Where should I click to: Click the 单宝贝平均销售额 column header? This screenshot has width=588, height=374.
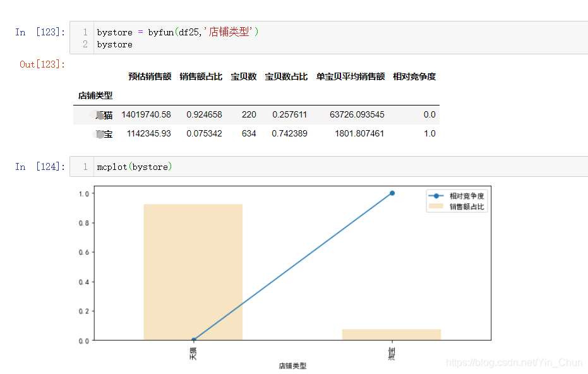click(x=351, y=76)
